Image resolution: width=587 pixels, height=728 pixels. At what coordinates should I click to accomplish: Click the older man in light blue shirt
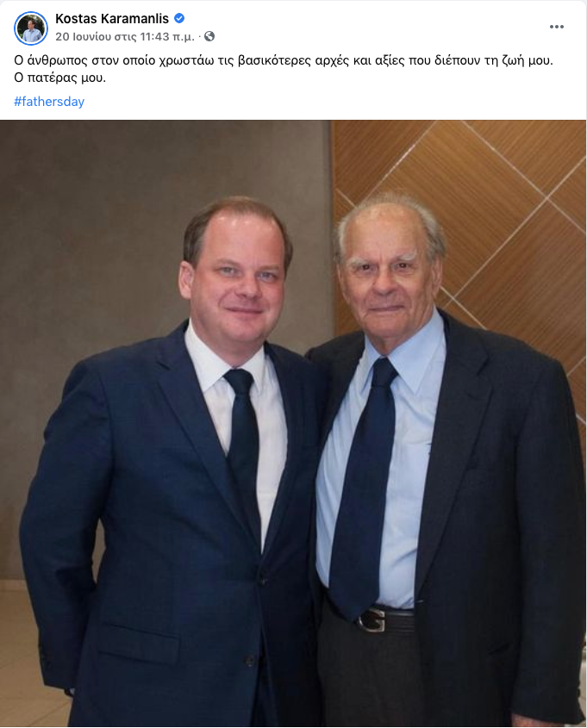(x=441, y=464)
